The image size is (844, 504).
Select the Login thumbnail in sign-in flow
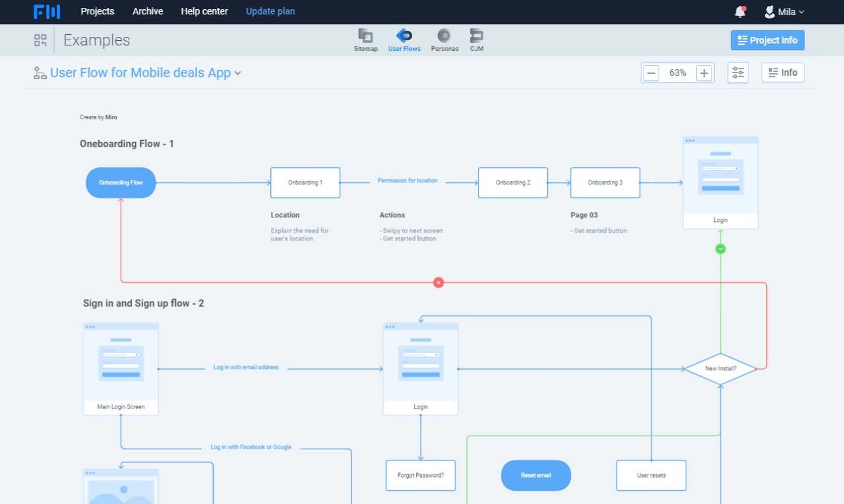(x=421, y=369)
